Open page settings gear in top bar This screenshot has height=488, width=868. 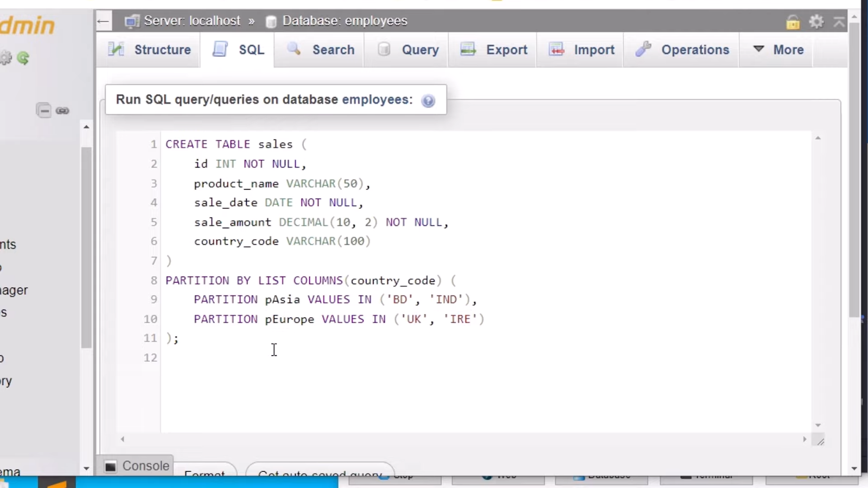tap(816, 22)
